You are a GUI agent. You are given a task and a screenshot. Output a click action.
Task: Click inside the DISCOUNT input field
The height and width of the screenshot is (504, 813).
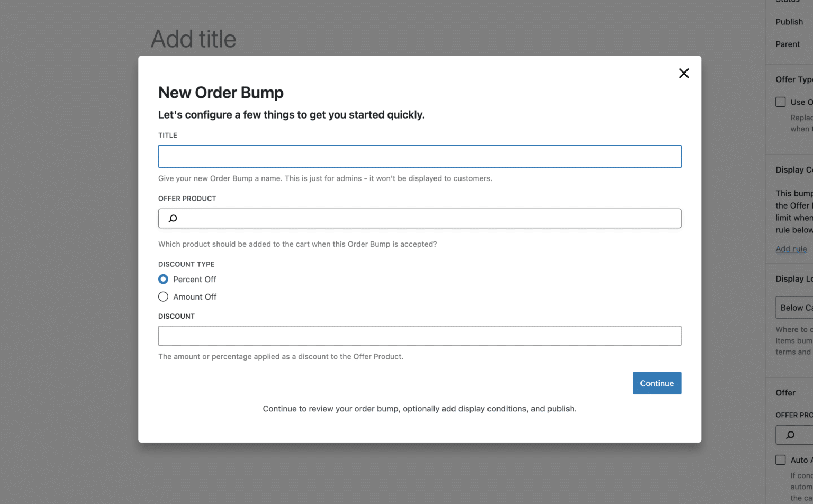pyautogui.click(x=420, y=335)
